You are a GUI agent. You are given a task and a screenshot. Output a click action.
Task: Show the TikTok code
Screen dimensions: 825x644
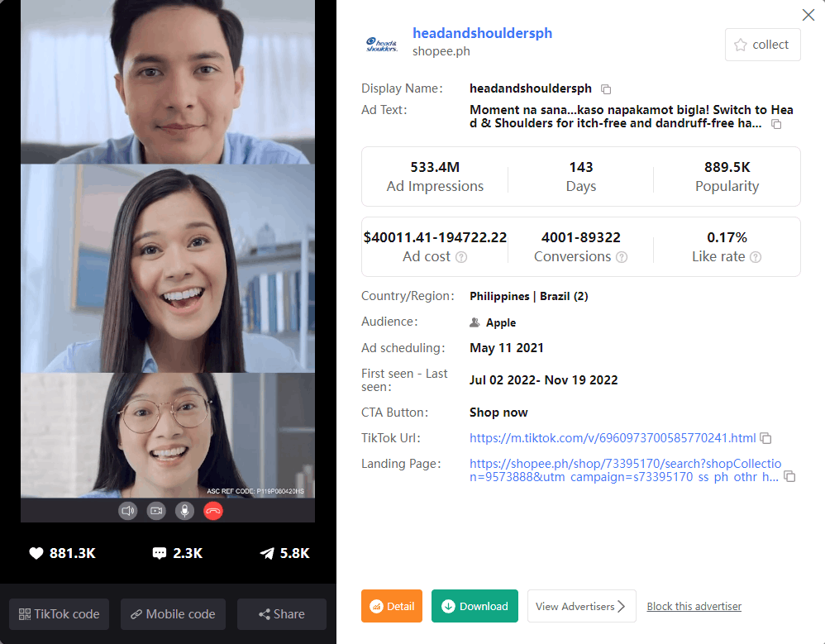pyautogui.click(x=59, y=614)
